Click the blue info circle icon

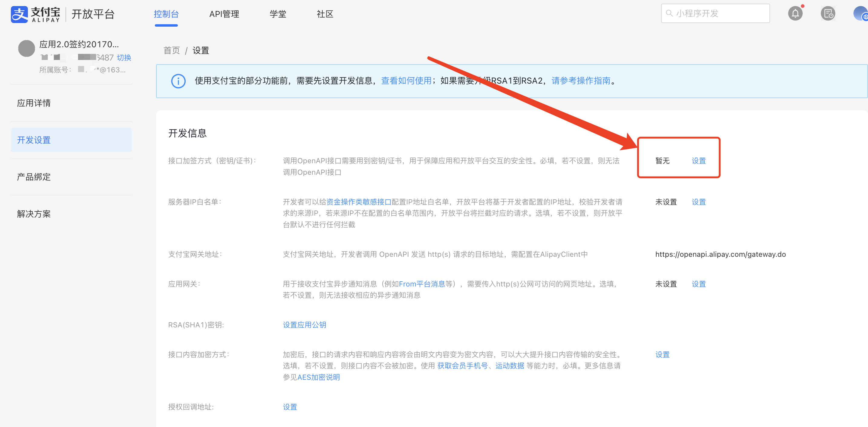click(x=178, y=81)
